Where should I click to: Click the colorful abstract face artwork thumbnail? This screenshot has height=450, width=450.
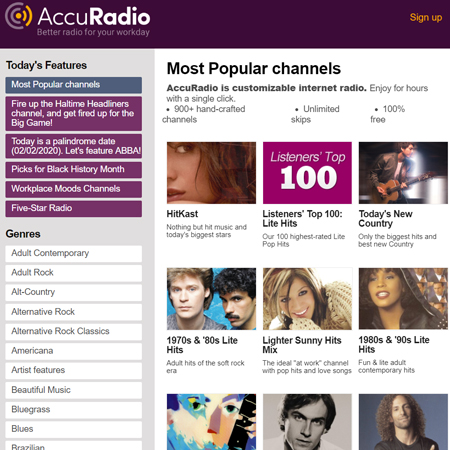211,422
